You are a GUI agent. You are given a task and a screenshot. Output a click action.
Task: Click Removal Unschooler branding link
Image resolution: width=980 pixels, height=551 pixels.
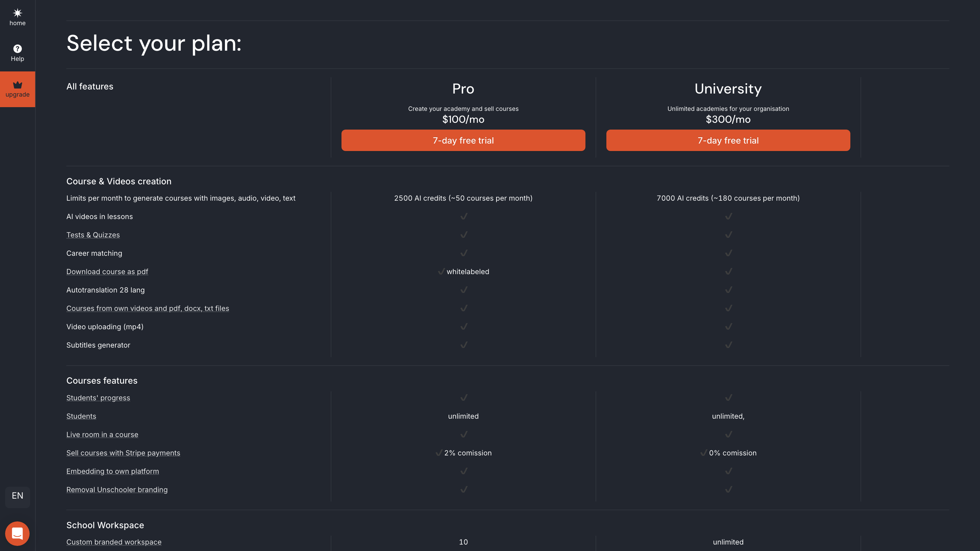click(x=117, y=490)
